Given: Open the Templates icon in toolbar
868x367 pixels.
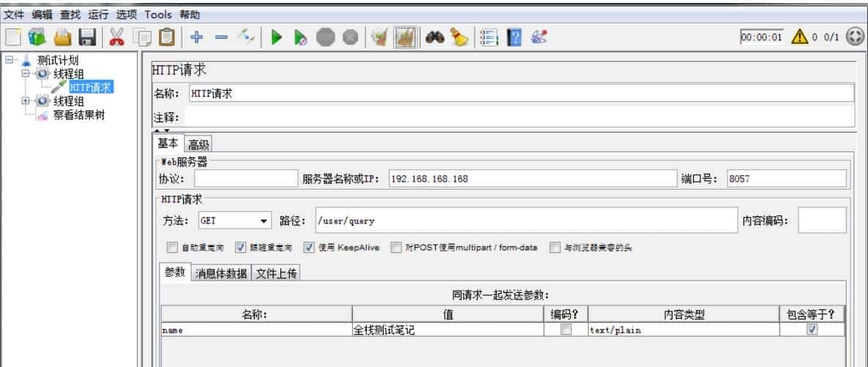Looking at the screenshot, I should click(37, 37).
